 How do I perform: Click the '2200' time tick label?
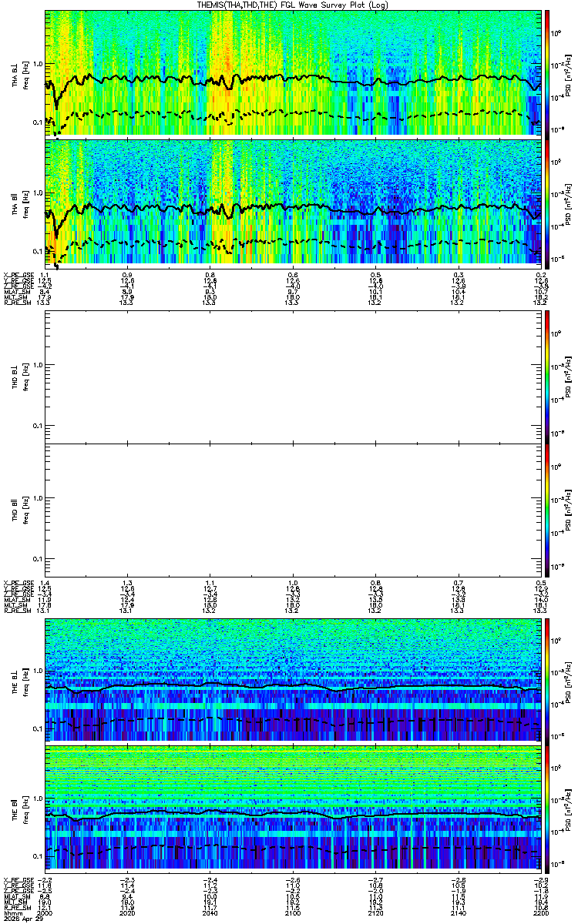point(541,914)
